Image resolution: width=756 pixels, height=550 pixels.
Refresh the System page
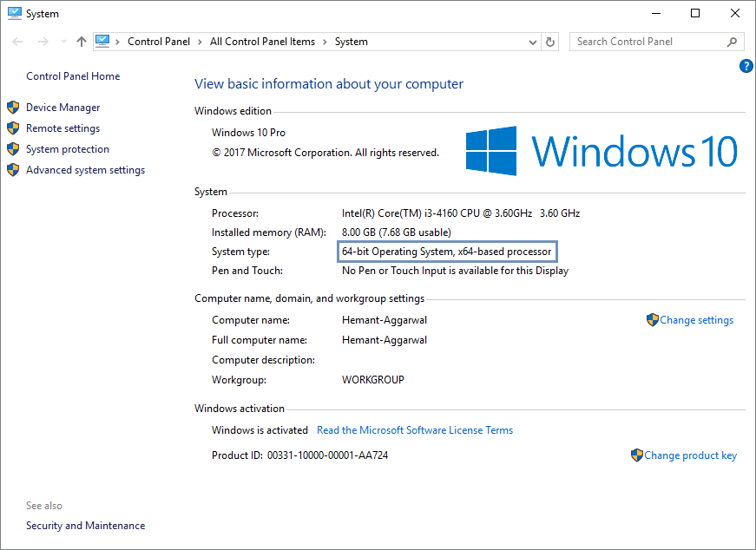[x=550, y=42]
